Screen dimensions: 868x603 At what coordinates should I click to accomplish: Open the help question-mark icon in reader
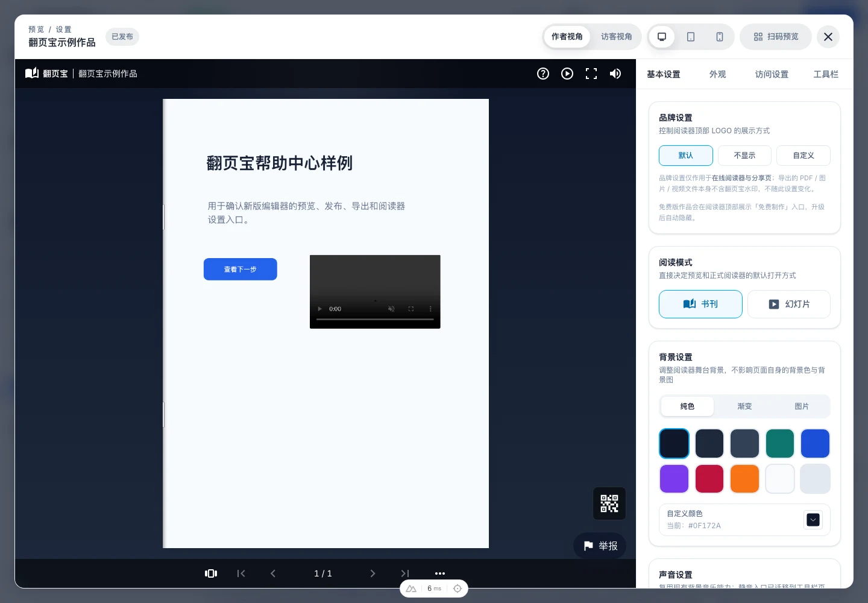point(543,74)
